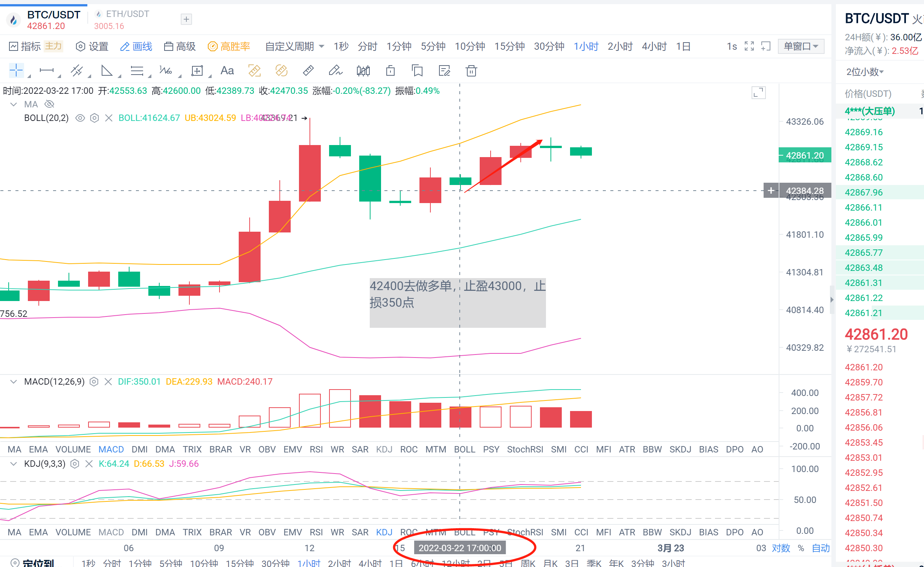
Task: Select the 4小时 timeframe
Action: click(x=654, y=46)
